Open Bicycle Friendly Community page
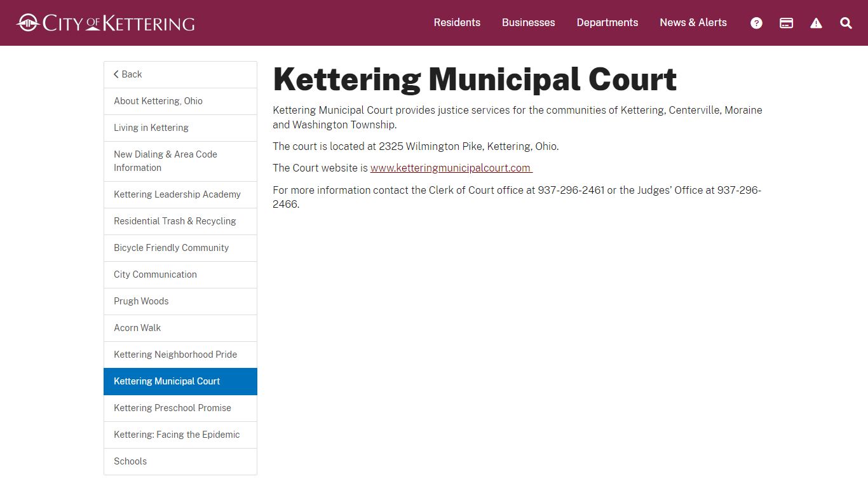This screenshot has height=488, width=868. [180, 248]
